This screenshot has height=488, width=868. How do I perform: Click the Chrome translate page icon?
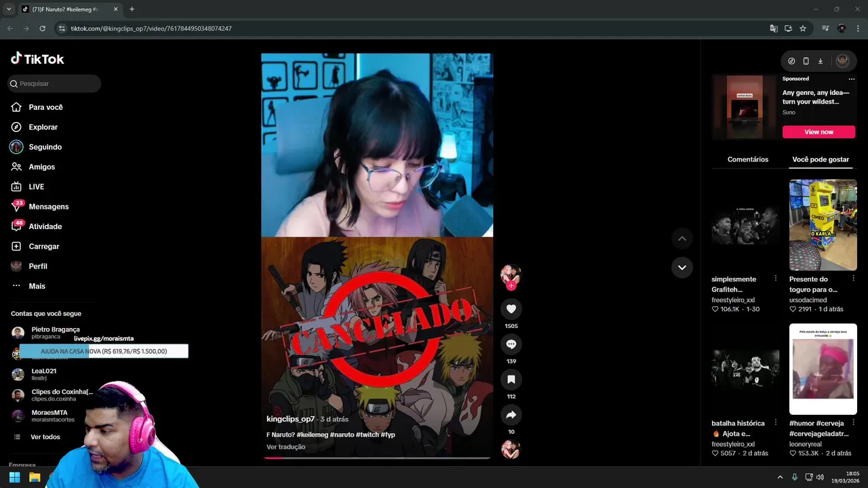774,28
